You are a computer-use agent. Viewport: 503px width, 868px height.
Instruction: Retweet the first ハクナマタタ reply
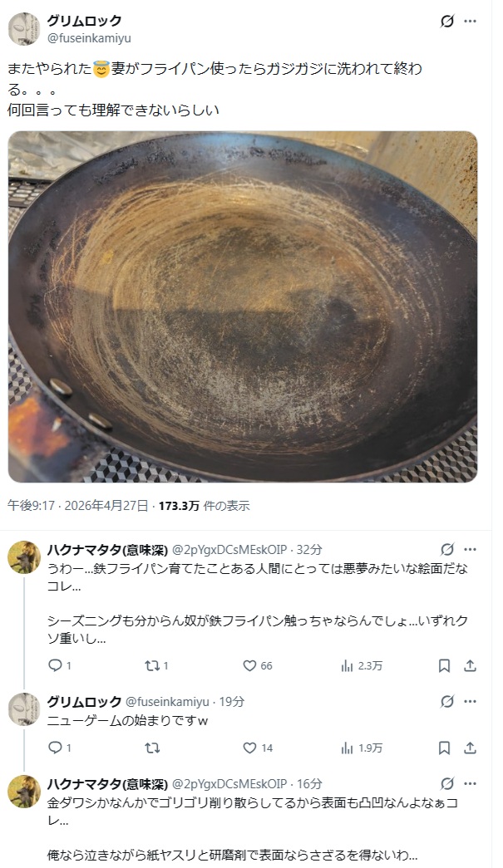[156, 665]
